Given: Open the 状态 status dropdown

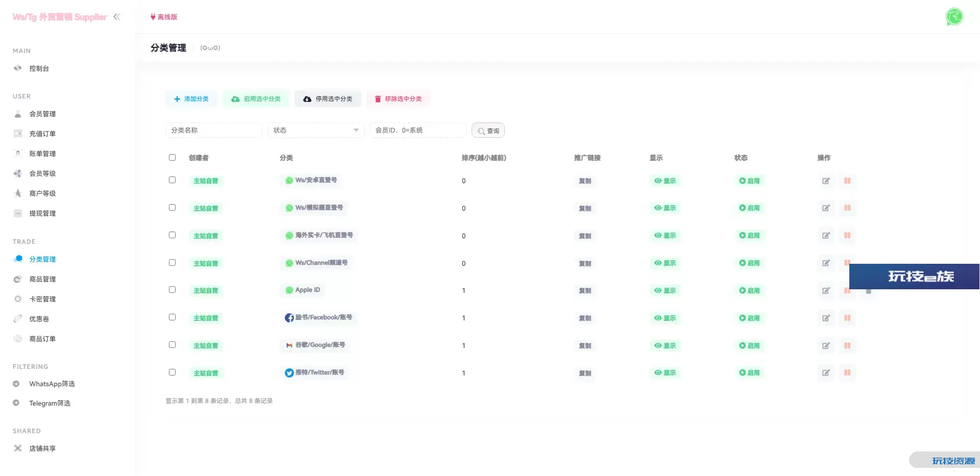Looking at the screenshot, I should click(316, 130).
